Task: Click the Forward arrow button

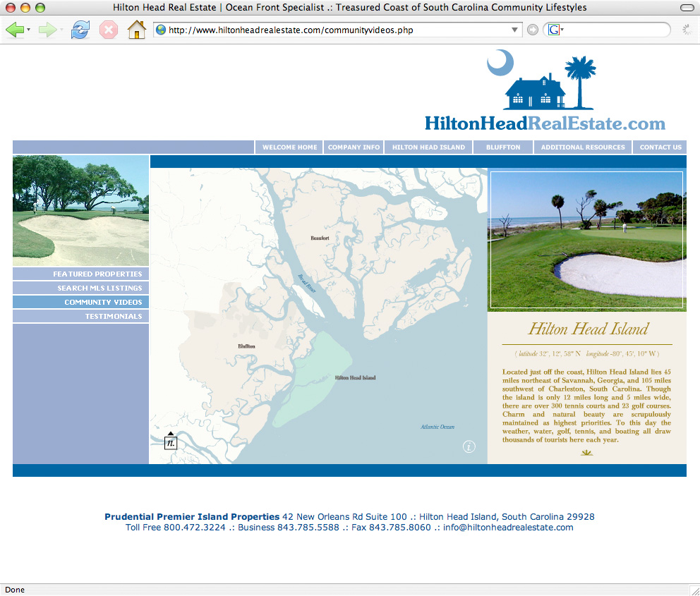Action: coord(47,30)
